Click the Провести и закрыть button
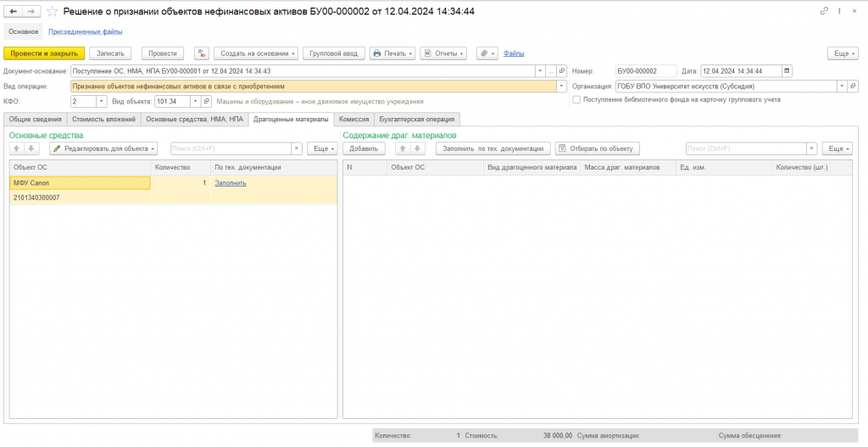Screen dimensions: 868x447 click(44, 53)
